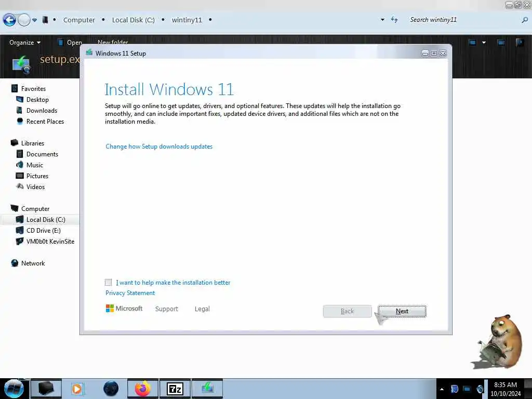Click the Music library icon
This screenshot has width=532, height=399.
click(20, 165)
